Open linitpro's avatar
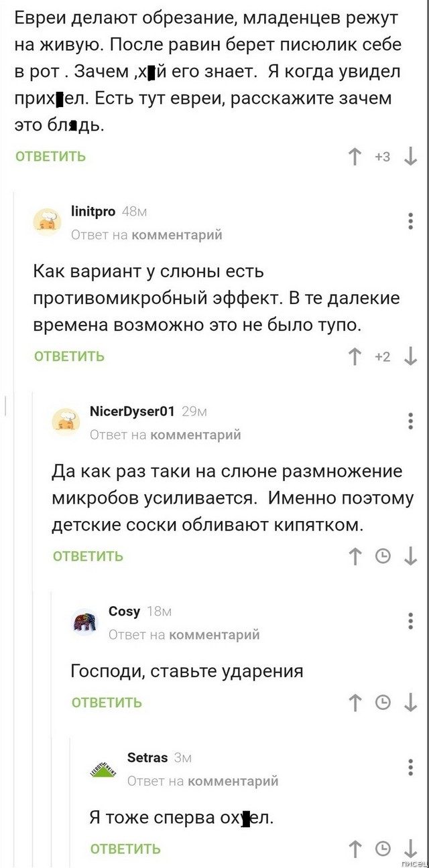Screen dimensions: 429x868 [46, 221]
